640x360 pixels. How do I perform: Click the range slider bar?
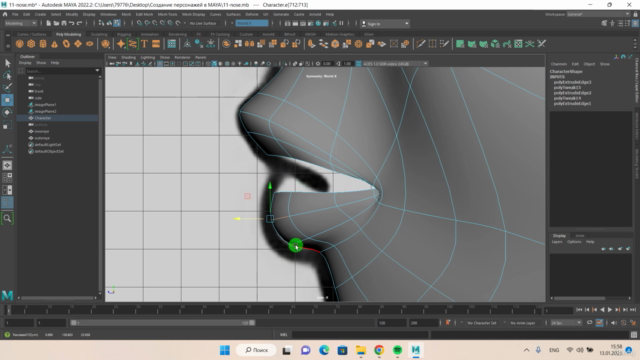[162, 322]
